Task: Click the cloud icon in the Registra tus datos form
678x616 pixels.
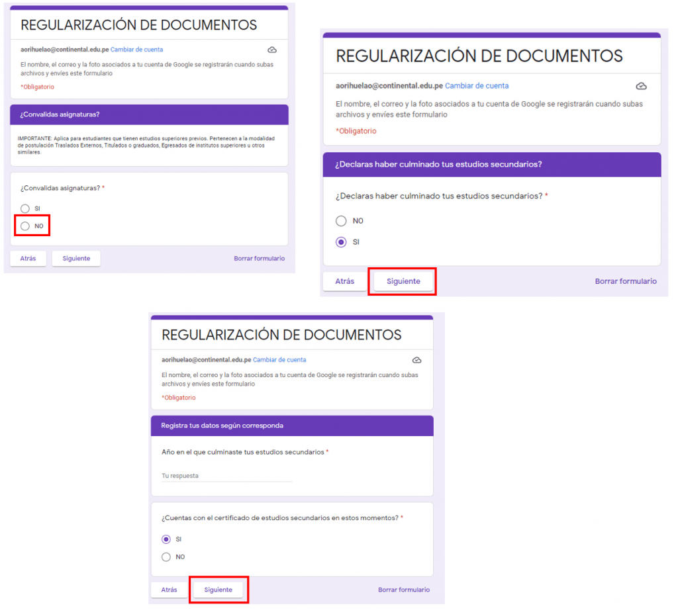Action: point(416,361)
